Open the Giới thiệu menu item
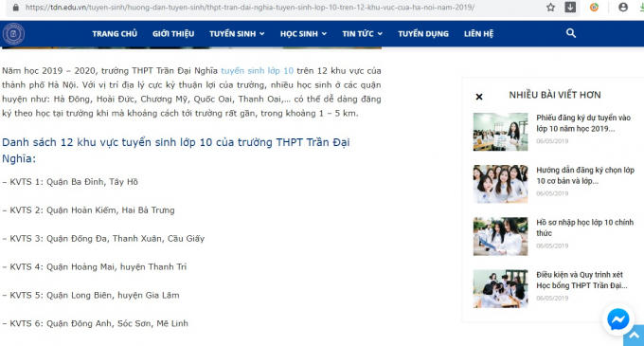This screenshot has height=346, width=644. tap(173, 34)
